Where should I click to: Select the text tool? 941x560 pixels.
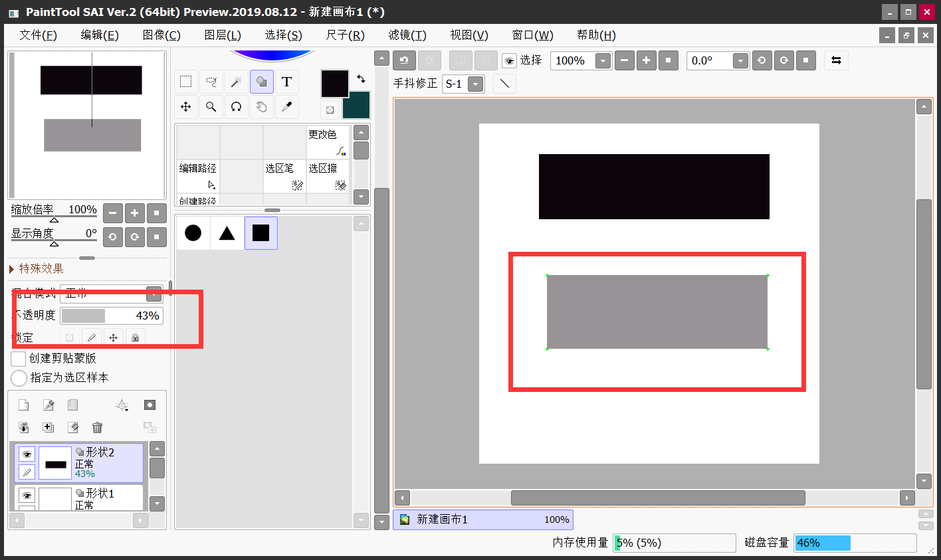[x=287, y=82]
